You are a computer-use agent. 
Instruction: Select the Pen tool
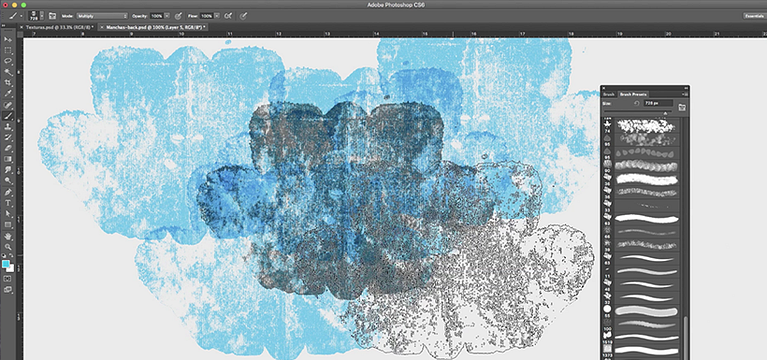tap(8, 192)
